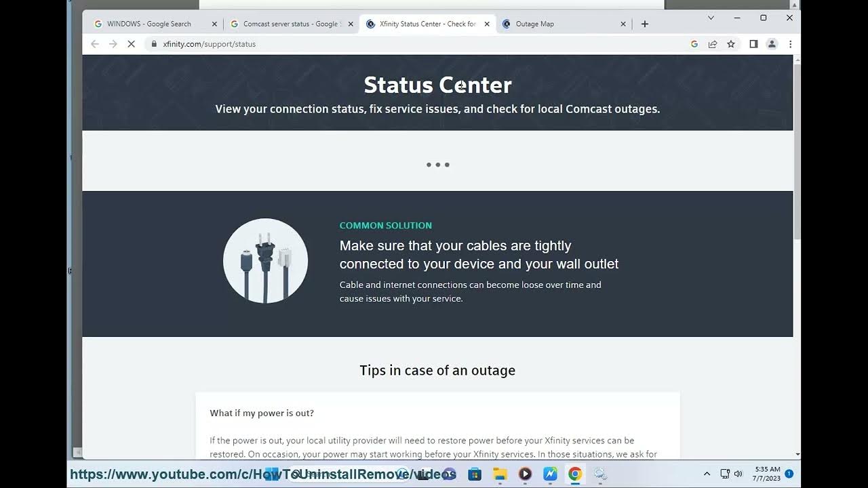Stop the page from loading
The image size is (868, 488).
[132, 44]
